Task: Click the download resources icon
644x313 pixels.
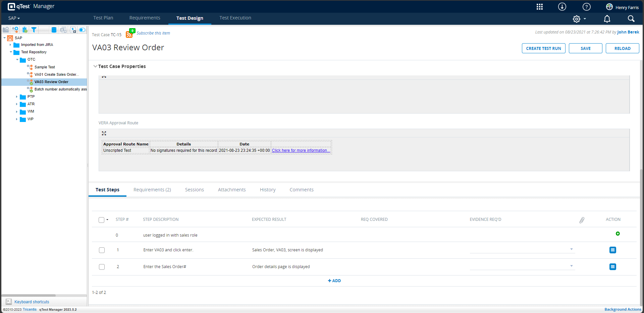Action: (x=562, y=7)
